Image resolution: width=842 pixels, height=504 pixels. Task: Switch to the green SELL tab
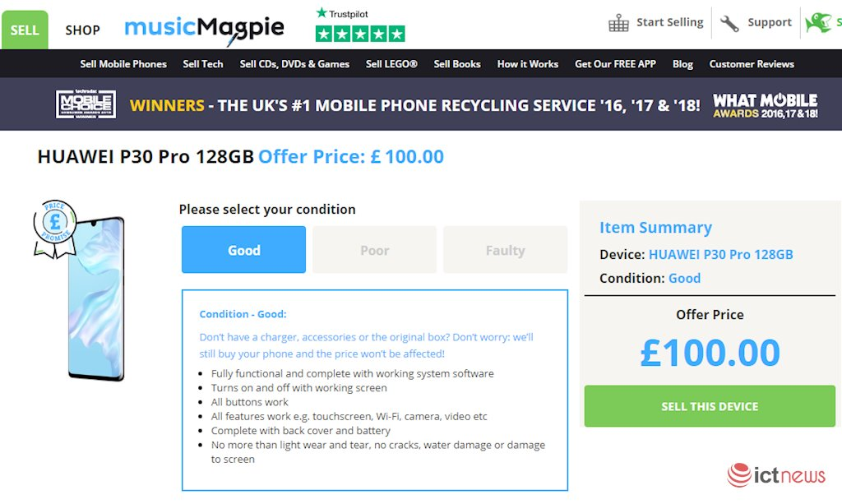pos(25,30)
